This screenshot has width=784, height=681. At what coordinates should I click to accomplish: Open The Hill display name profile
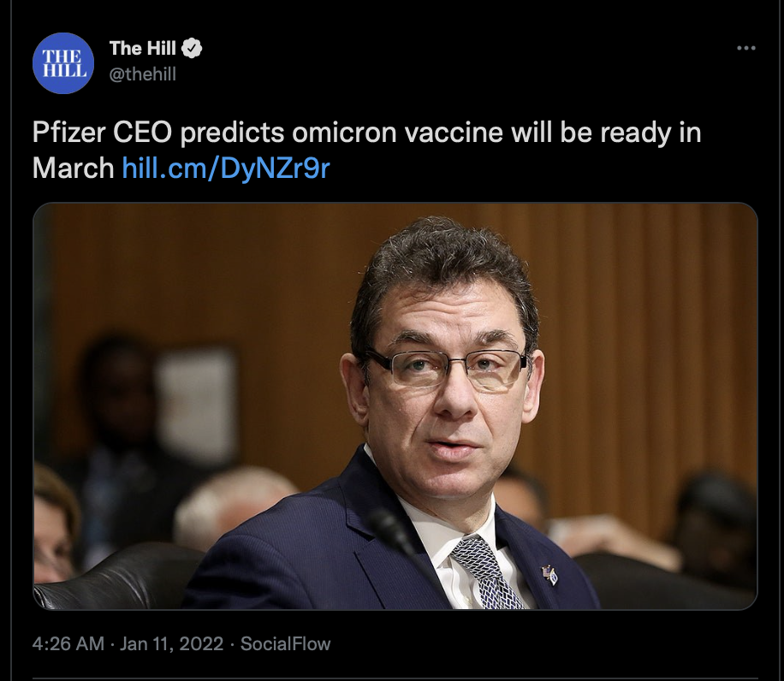click(x=142, y=49)
